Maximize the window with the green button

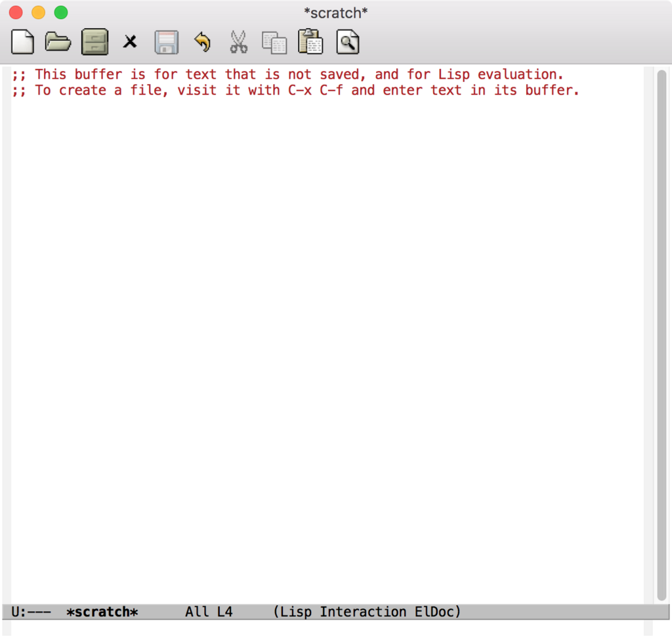tap(61, 12)
